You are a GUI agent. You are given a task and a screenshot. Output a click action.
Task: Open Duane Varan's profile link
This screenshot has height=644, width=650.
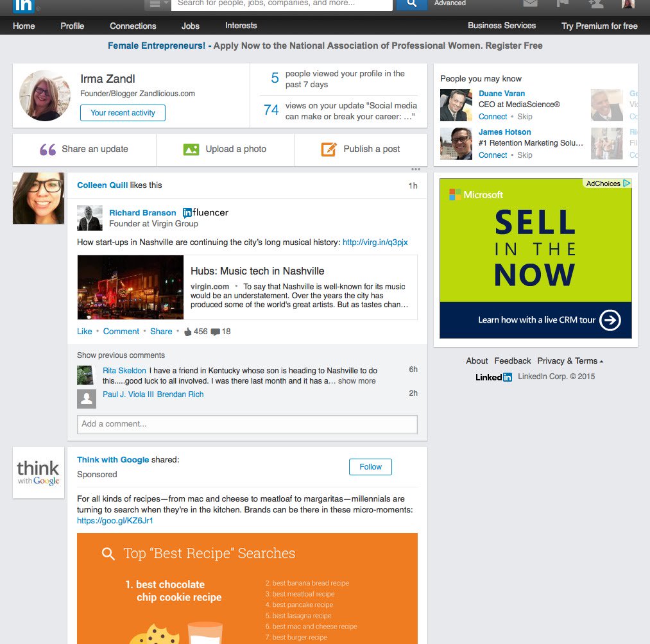[502, 93]
